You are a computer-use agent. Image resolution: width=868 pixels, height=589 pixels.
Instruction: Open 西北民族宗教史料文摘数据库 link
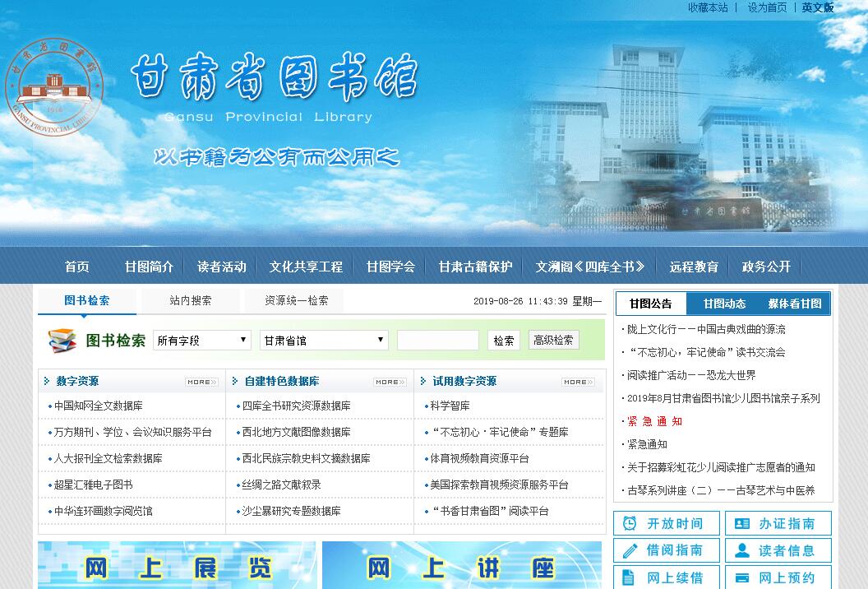(306, 458)
